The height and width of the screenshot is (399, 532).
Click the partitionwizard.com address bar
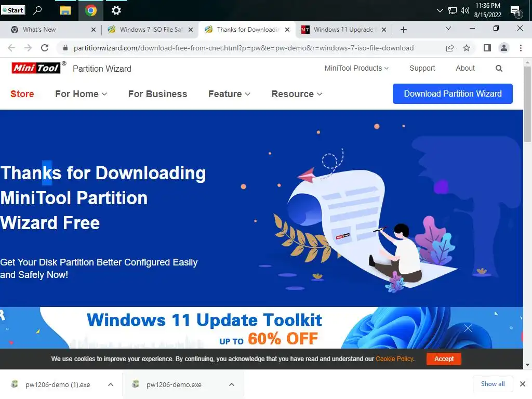[x=243, y=48]
